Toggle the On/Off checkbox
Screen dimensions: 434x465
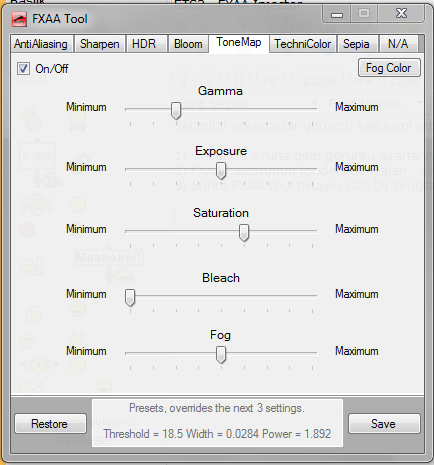[23, 69]
